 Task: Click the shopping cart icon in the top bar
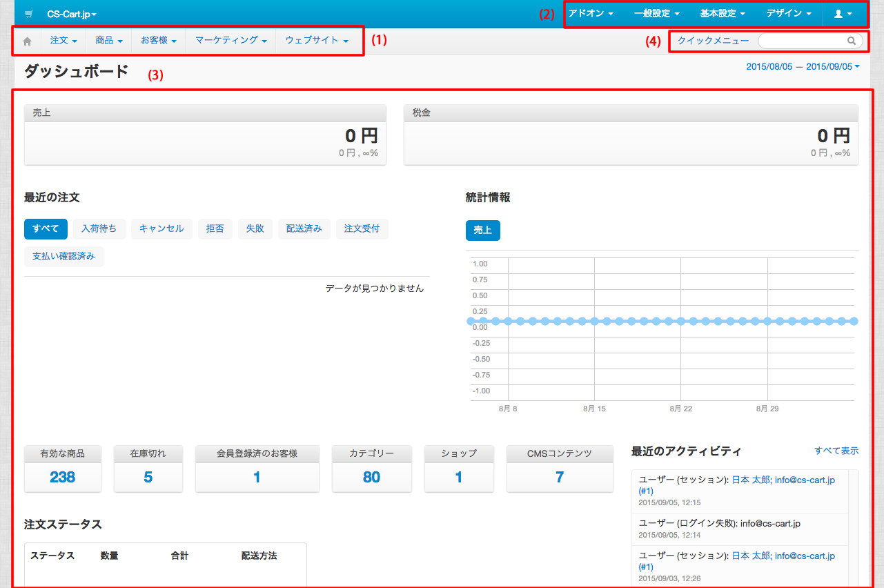[x=29, y=14]
